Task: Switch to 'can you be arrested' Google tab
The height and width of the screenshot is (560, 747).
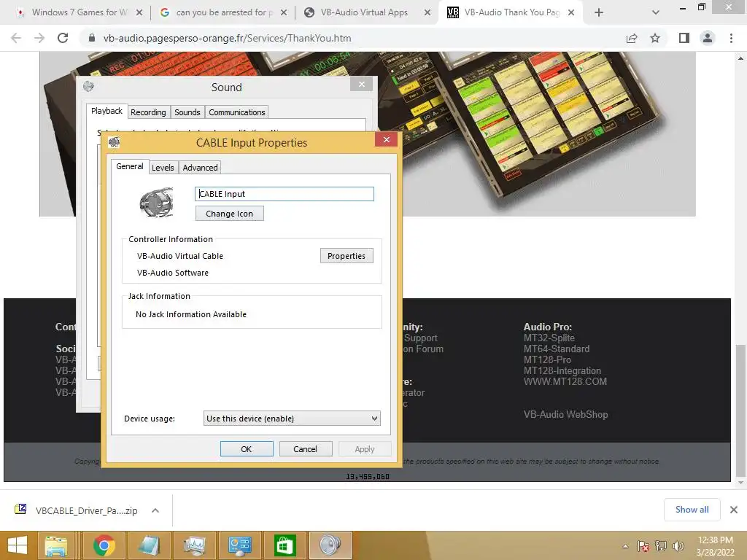Action: (x=223, y=12)
